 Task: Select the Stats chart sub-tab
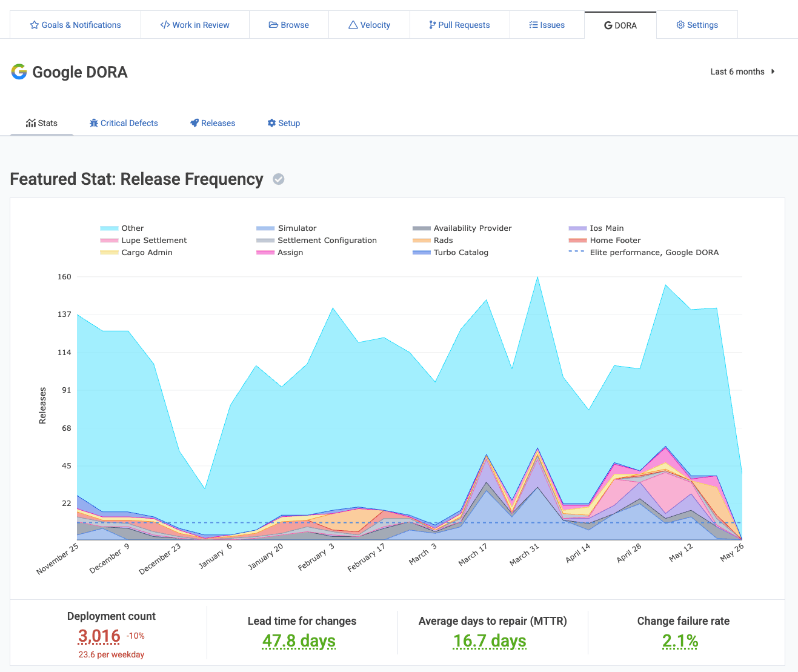coord(42,123)
